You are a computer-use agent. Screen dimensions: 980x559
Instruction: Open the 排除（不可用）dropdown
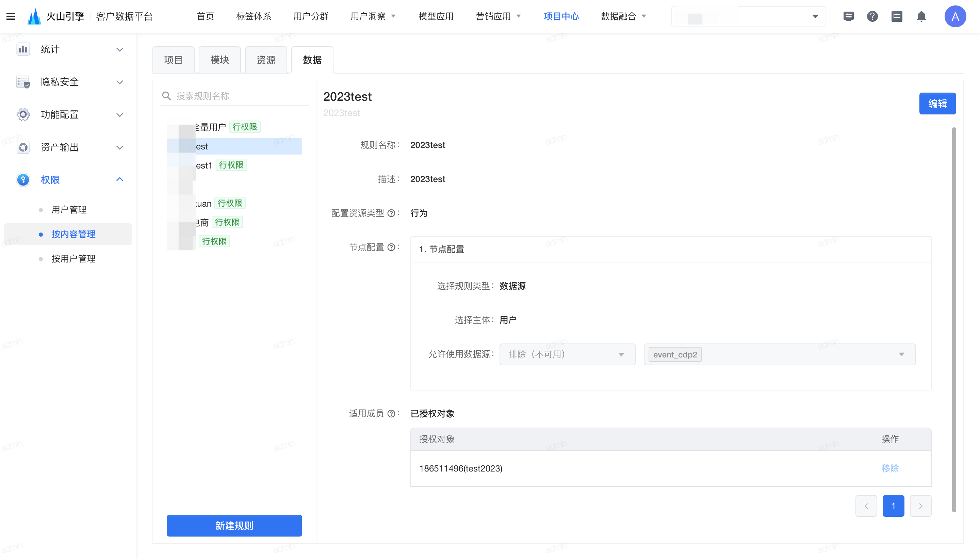point(567,354)
